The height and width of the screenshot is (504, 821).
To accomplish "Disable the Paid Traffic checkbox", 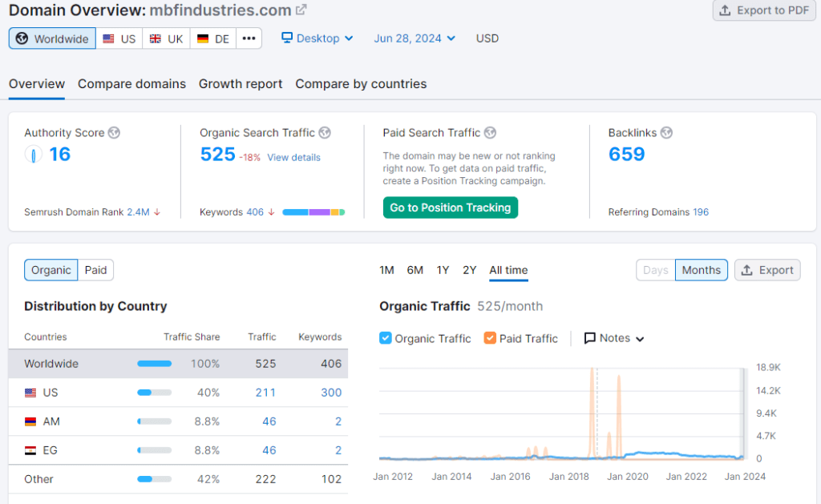I will click(490, 338).
